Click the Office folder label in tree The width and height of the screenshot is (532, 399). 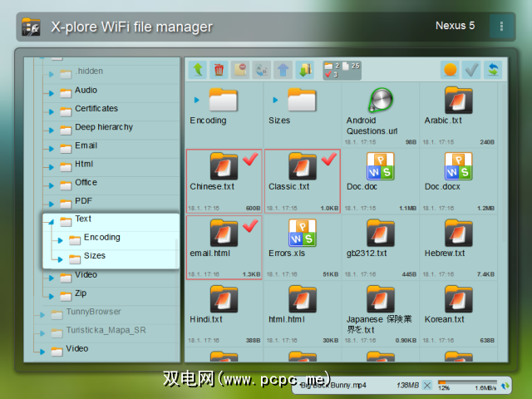coord(86,182)
